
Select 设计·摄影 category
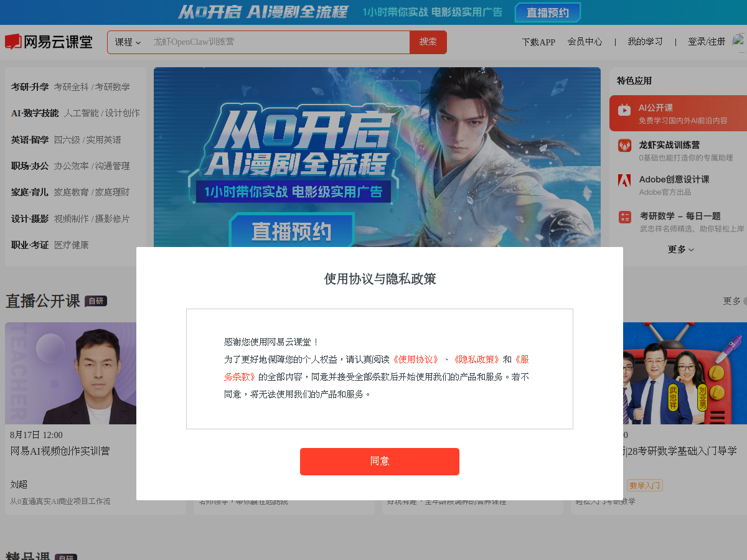30,219
